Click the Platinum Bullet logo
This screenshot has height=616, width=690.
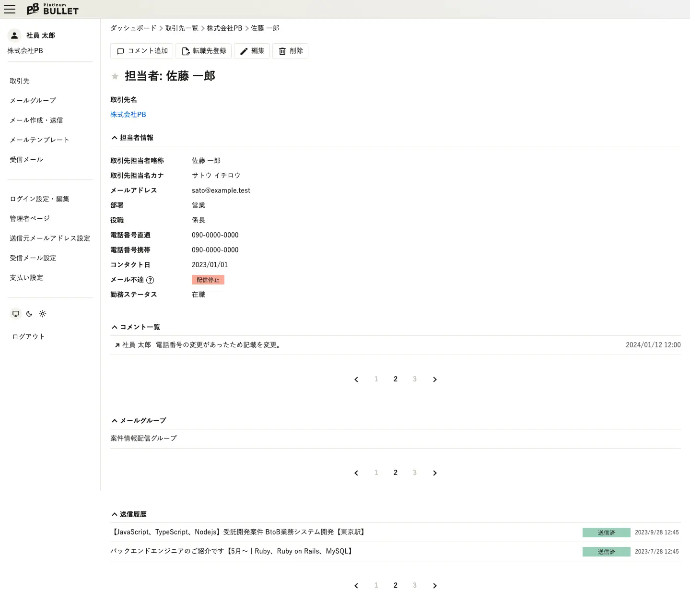click(52, 9)
